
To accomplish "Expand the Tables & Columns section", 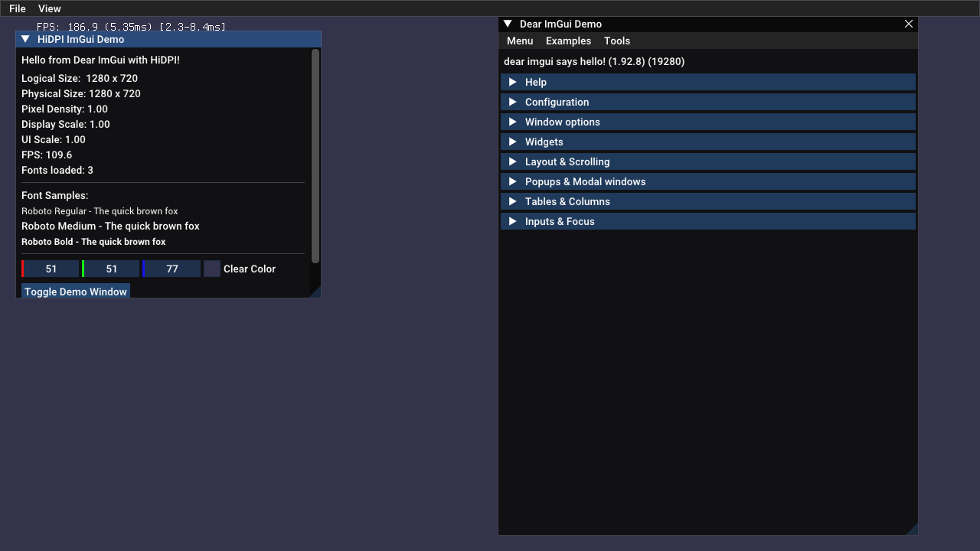I will 708,201.
